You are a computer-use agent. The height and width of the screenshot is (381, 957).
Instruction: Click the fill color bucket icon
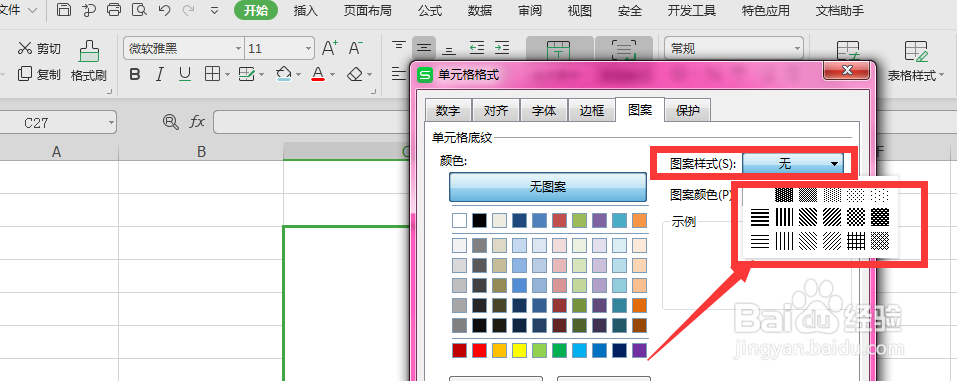(284, 74)
